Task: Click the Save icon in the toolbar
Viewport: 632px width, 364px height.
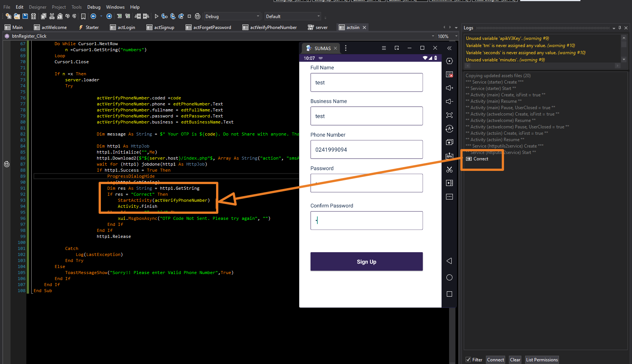Action: click(25, 16)
